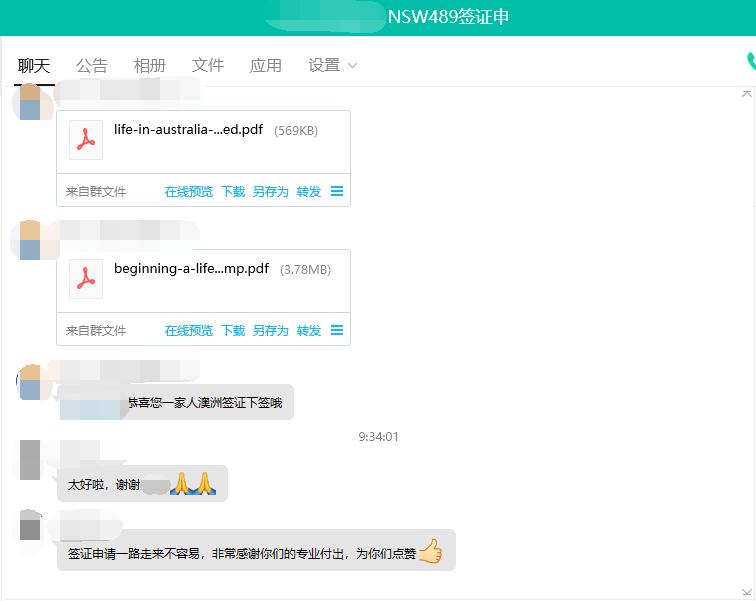Screen dimensions: 756x601
Task: Switch to the 公告 tab
Action: [91, 65]
